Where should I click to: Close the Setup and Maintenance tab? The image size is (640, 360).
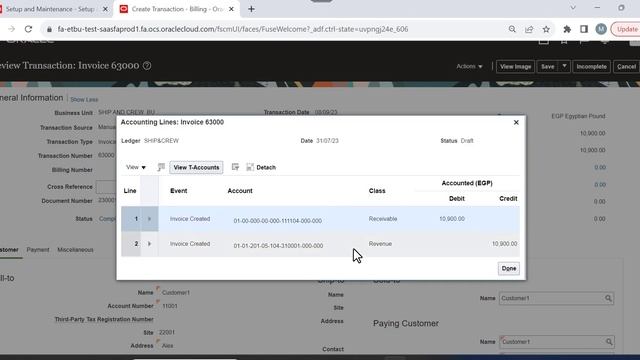(105, 9)
